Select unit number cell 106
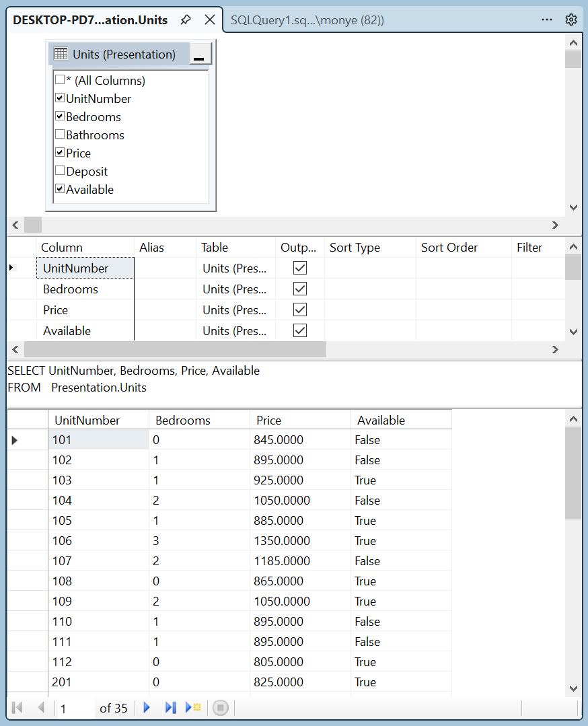 tap(99, 541)
